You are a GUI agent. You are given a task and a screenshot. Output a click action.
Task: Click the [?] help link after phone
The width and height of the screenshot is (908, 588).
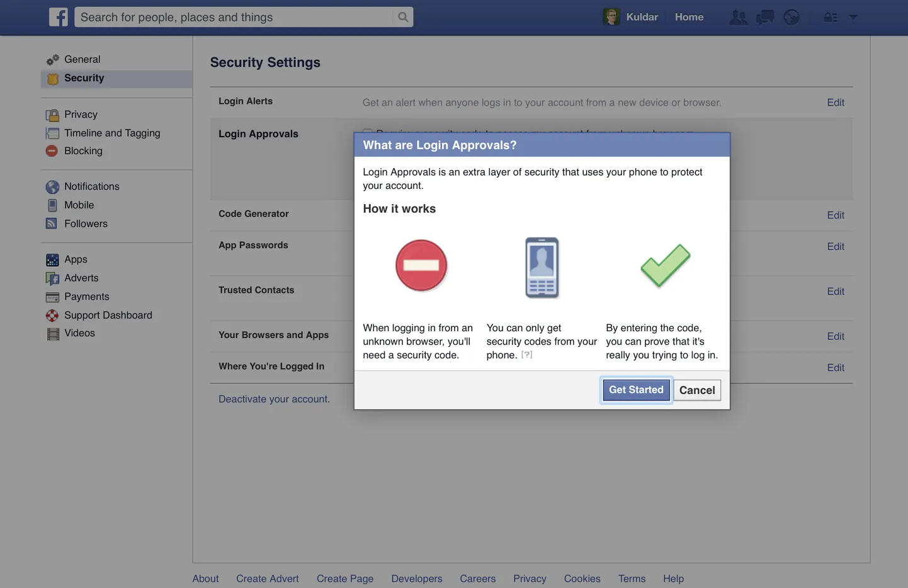coord(526,355)
